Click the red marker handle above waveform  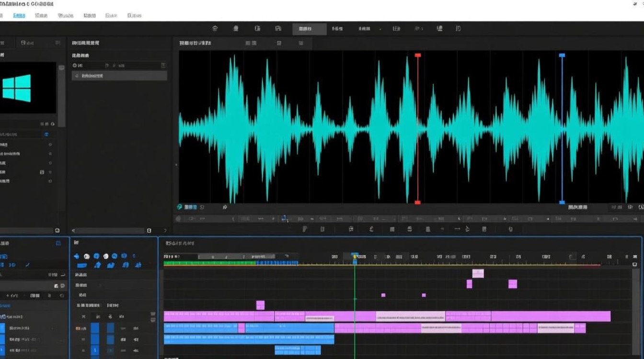tap(417, 56)
